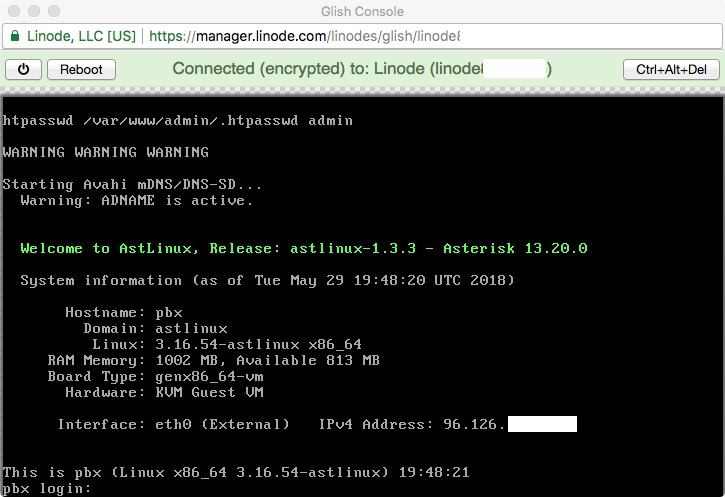Click the Reboot button
The height and width of the screenshot is (497, 725).
[x=81, y=69]
